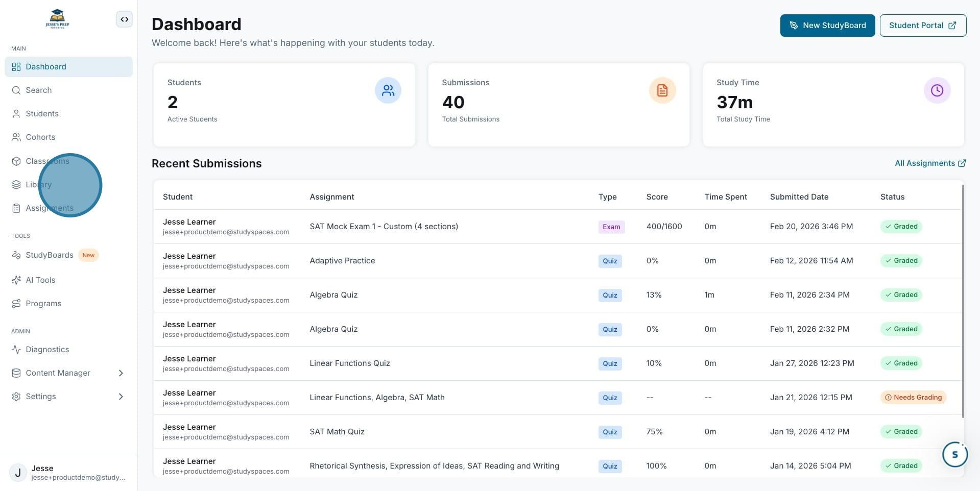Open Cohorts from the sidebar
This screenshot has height=491, width=980.
tap(68, 137)
